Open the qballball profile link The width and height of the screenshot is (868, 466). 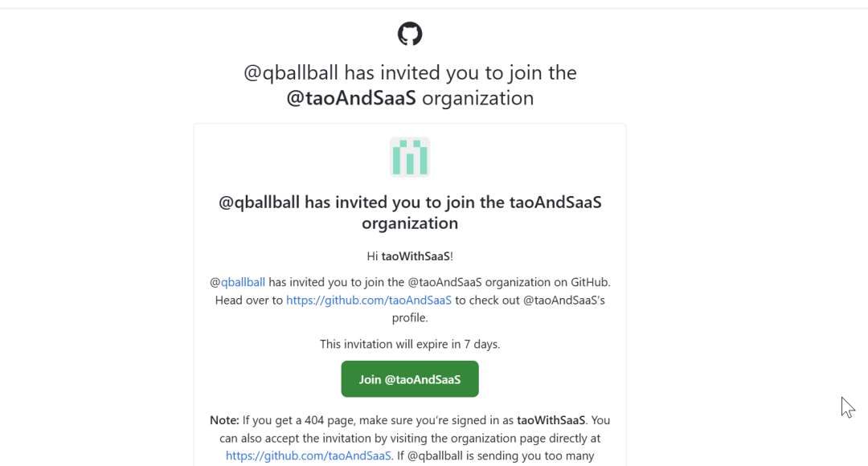(x=243, y=282)
